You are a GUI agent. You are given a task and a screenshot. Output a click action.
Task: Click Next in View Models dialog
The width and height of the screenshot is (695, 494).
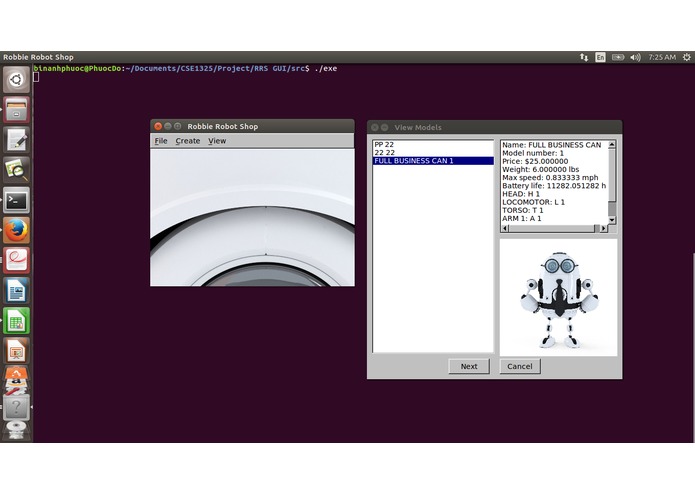tap(469, 366)
